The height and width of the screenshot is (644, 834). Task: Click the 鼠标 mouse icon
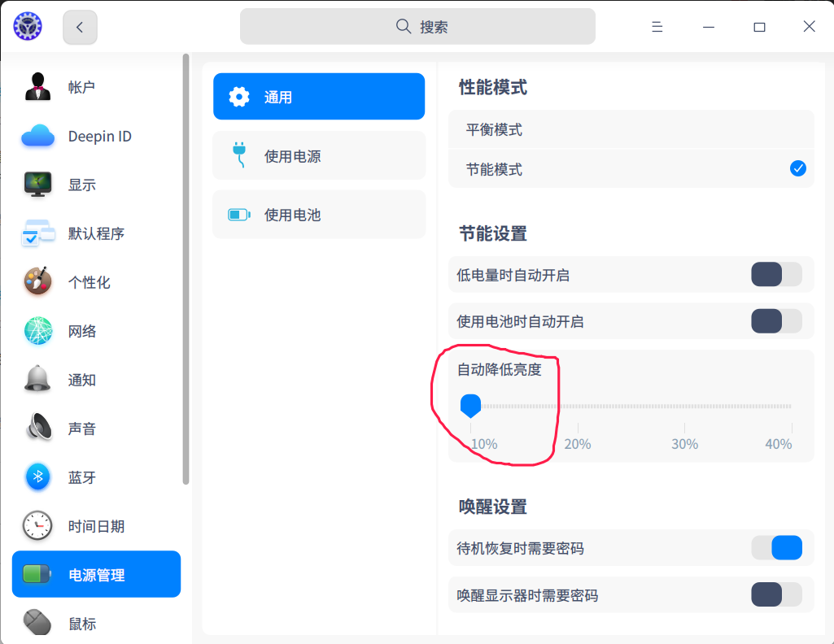click(x=37, y=622)
